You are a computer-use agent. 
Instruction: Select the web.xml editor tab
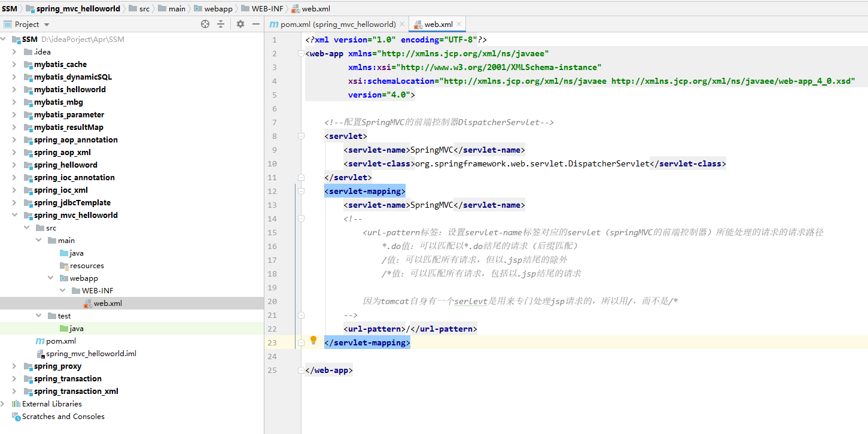coord(438,25)
